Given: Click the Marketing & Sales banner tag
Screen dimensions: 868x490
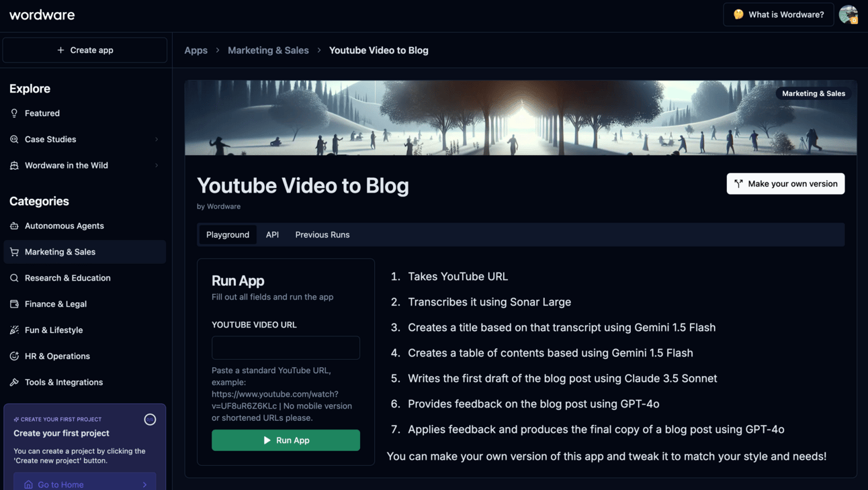Looking at the screenshot, I should point(814,94).
